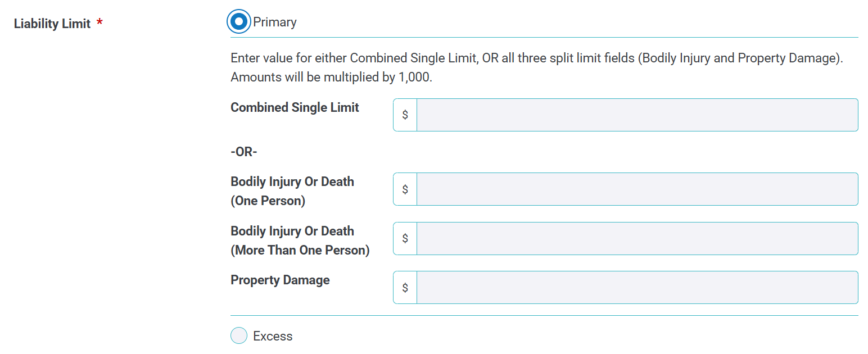Click the Excess option label text
The image size is (868, 354).
[273, 335]
